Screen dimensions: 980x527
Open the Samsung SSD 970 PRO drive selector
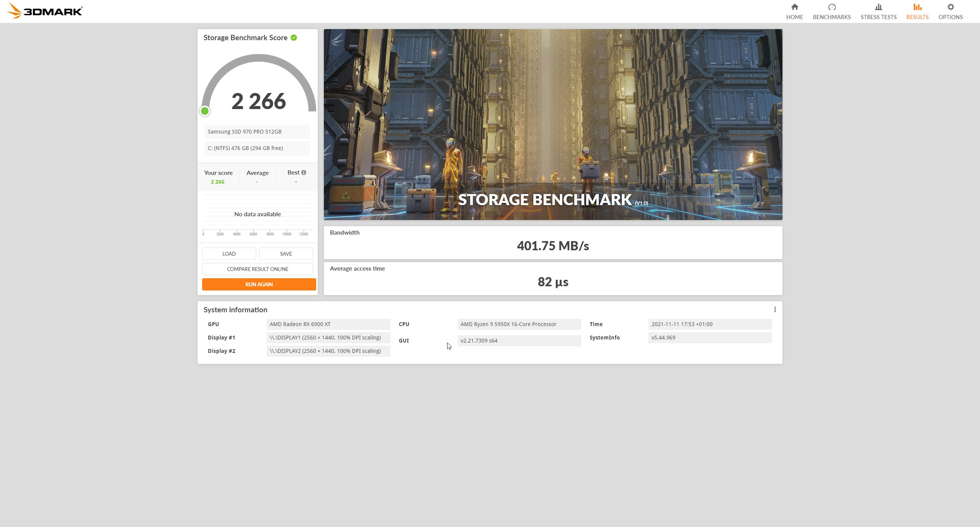257,131
